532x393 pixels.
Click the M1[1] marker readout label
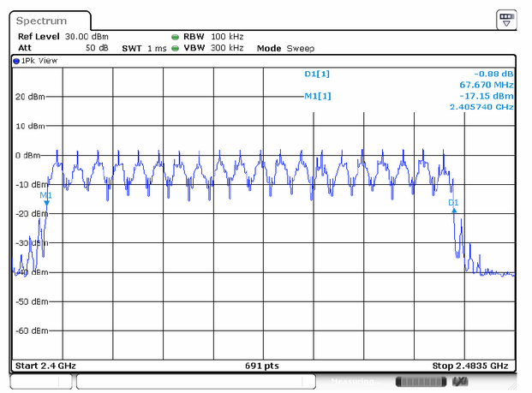(317, 97)
